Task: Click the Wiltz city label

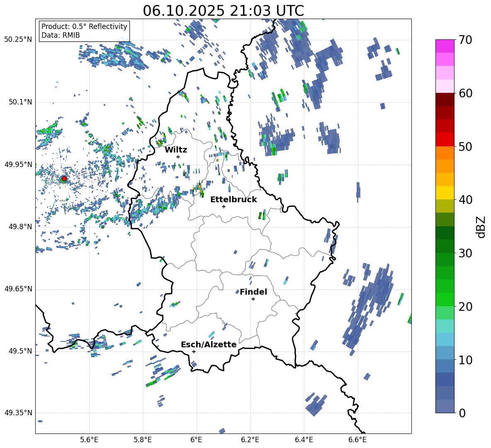Action: (x=176, y=150)
